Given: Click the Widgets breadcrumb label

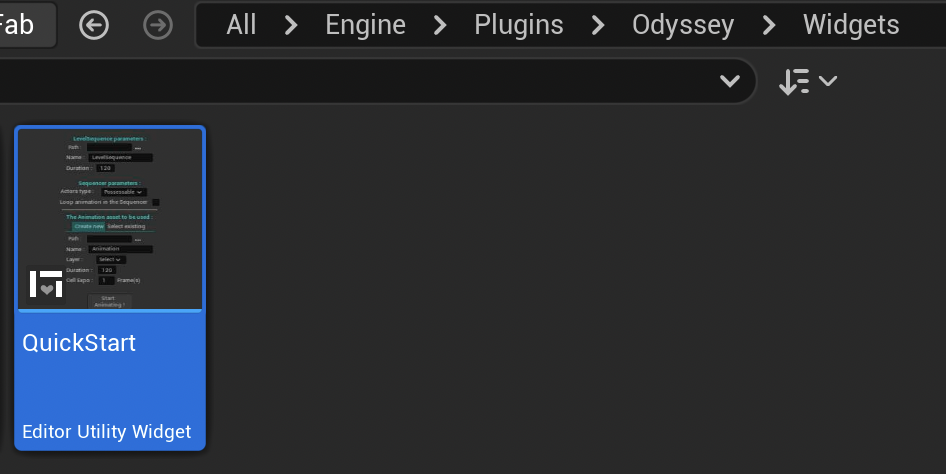Looking at the screenshot, I should [851, 25].
